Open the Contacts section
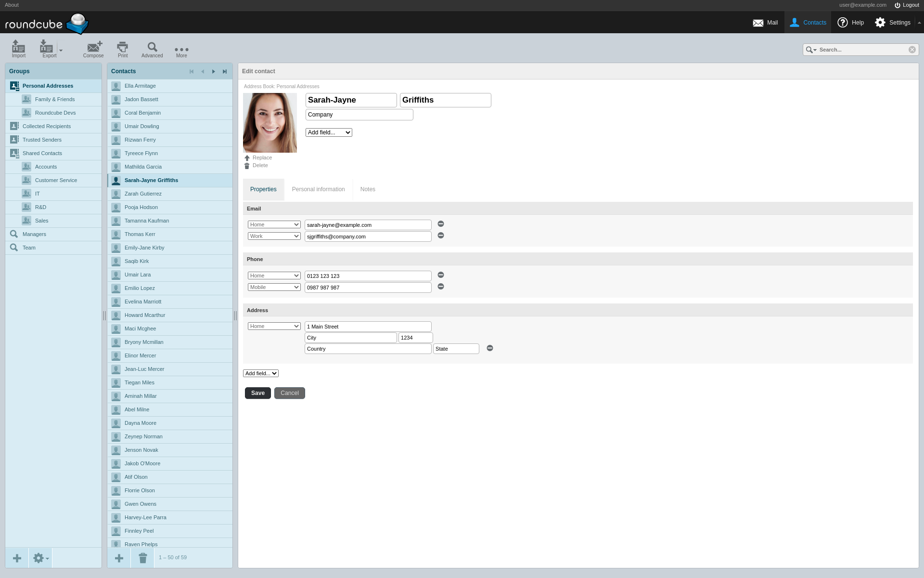This screenshot has width=924, height=578. tap(808, 23)
